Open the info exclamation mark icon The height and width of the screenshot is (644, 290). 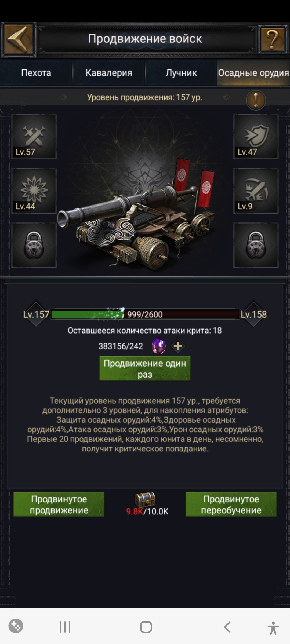(256, 100)
